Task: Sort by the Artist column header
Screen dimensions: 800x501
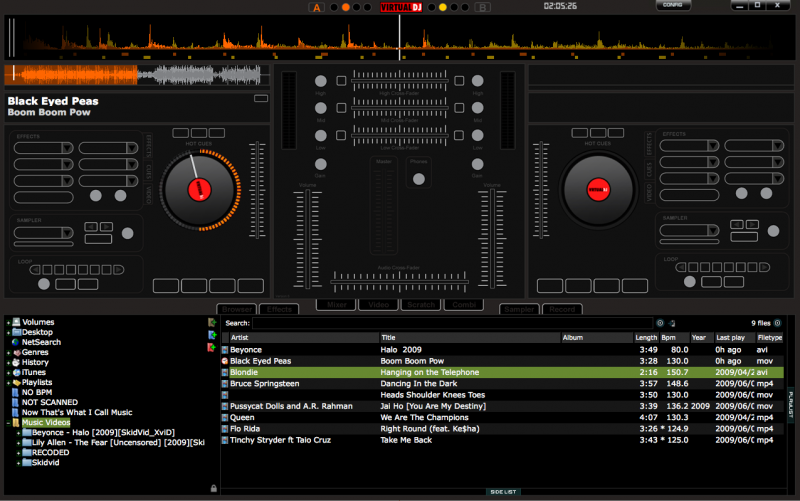Action: click(x=303, y=338)
